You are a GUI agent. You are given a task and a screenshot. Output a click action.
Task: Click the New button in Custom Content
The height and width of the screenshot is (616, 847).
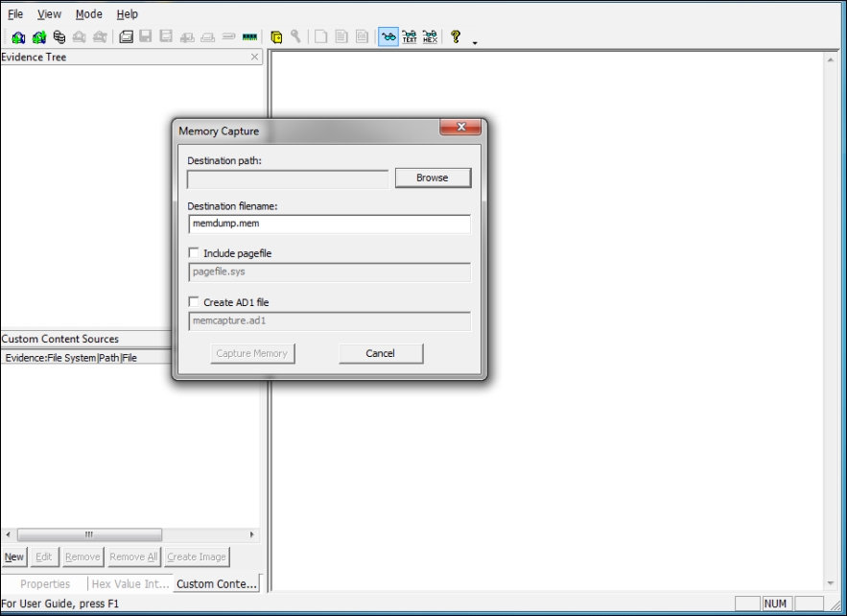click(14, 557)
